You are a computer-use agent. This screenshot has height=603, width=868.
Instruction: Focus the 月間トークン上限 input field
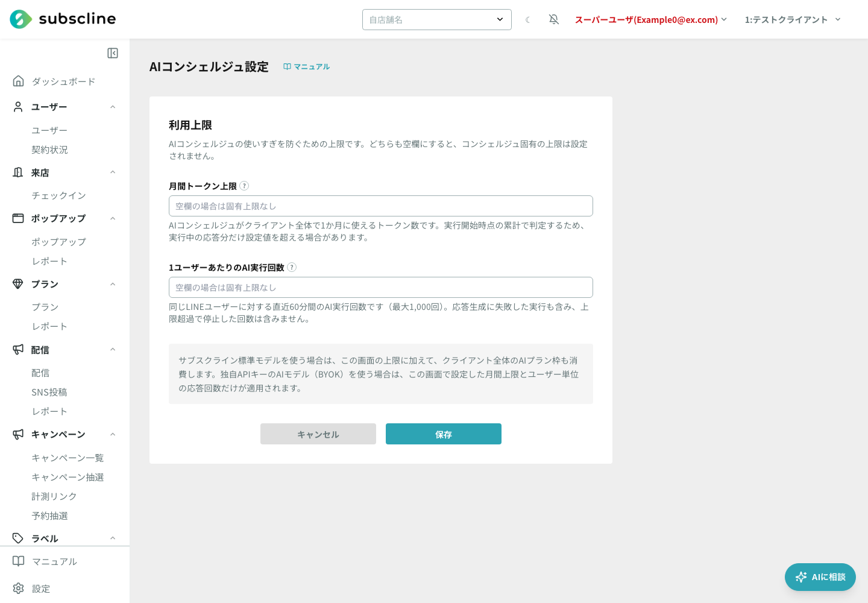pos(381,206)
